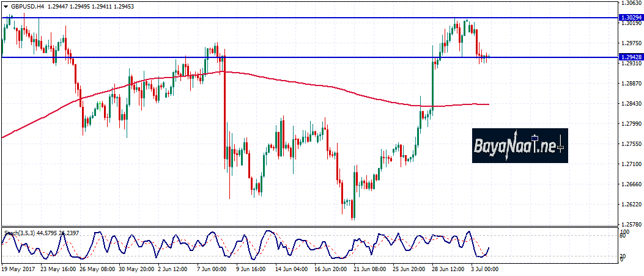This screenshot has height=276, width=644.
Task: Select the lower blue horizontal support line
Action: pos(306,57)
